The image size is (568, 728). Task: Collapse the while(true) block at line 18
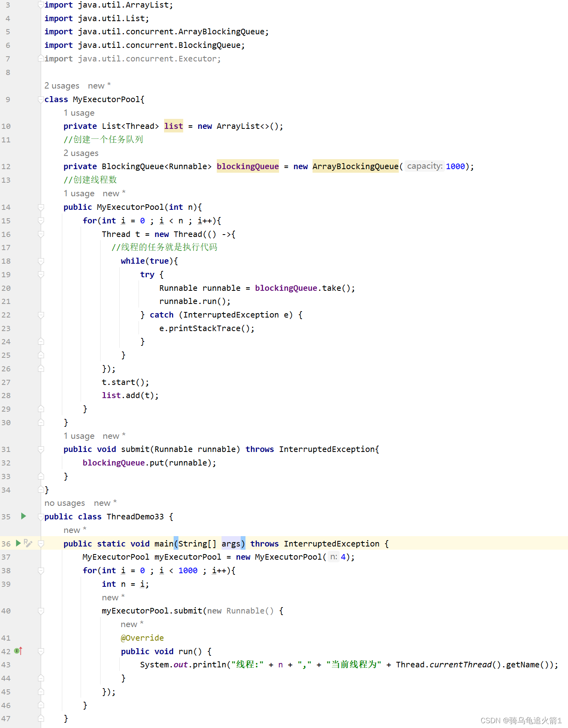point(41,261)
